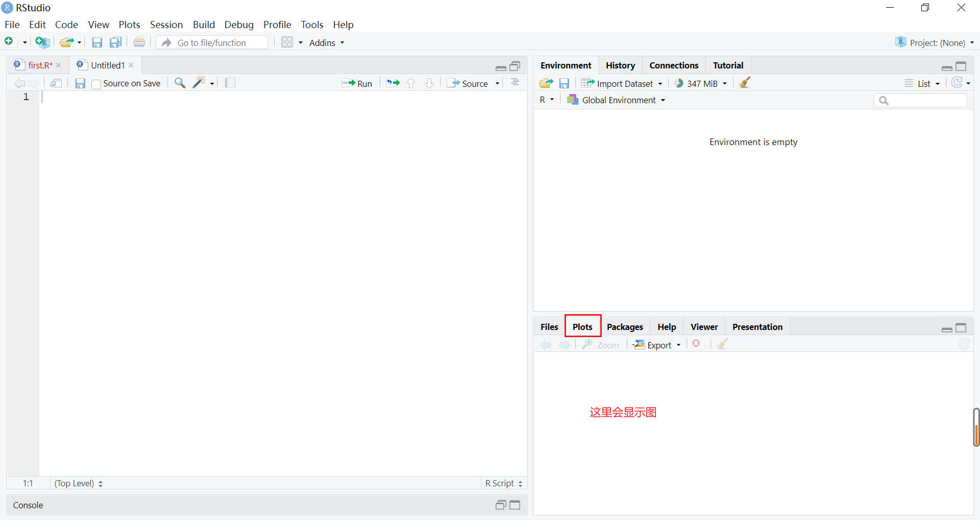Viewport: 980px width, 520px height.
Task: Load workspace using the open folder icon
Action: [x=545, y=83]
